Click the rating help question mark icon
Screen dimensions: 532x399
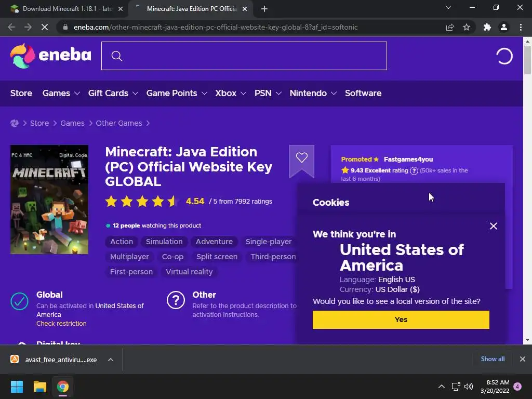(414, 170)
